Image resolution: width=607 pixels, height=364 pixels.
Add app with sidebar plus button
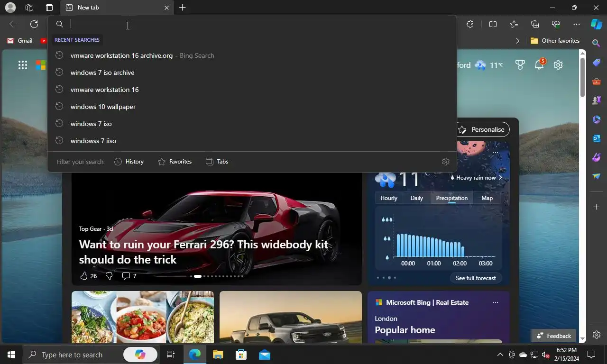pos(597,207)
